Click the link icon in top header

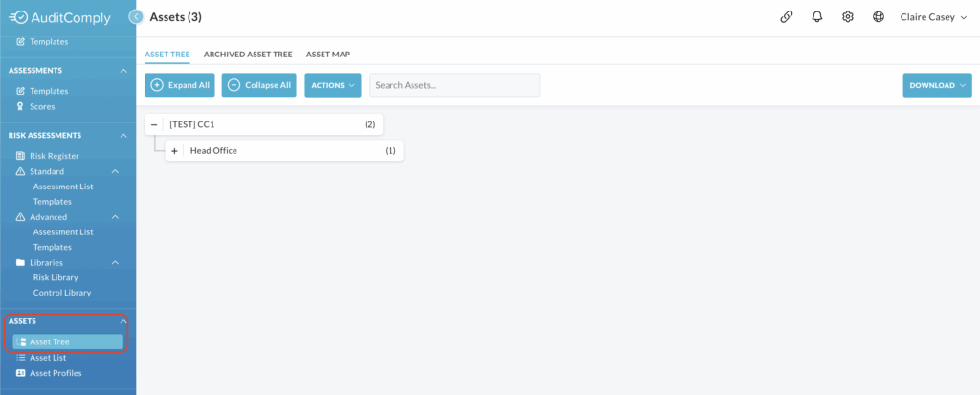pyautogui.click(x=786, y=17)
